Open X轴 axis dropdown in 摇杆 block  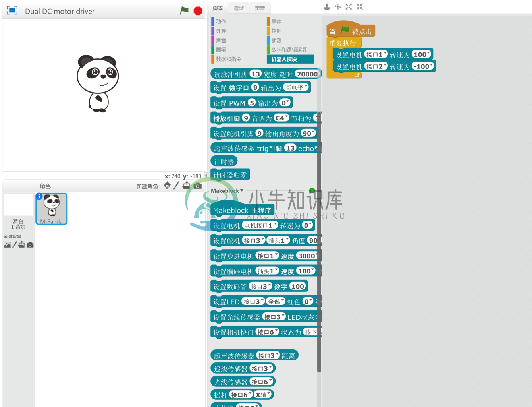(263, 395)
